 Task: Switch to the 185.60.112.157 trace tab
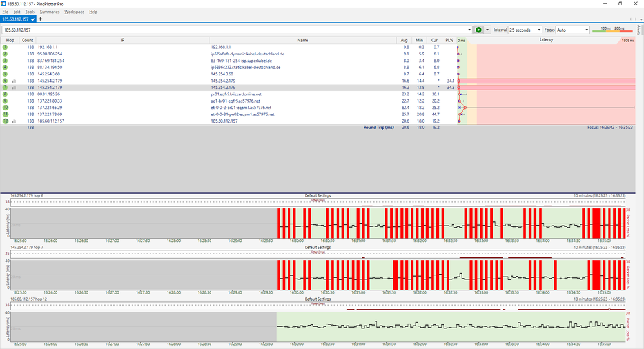pos(17,19)
